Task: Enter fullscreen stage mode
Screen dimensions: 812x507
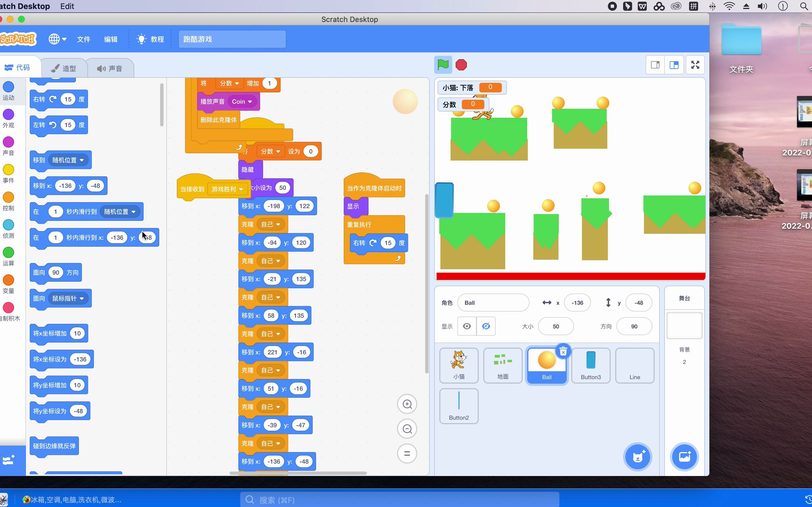Action: click(695, 65)
